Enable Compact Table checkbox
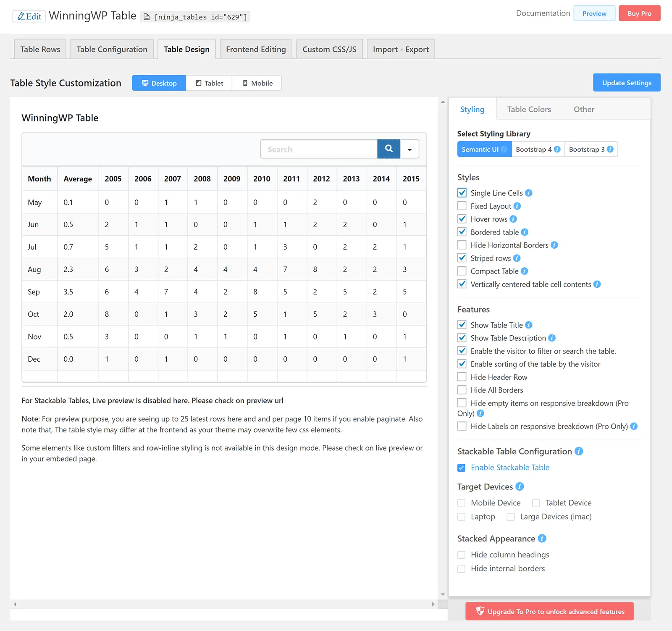 coord(462,271)
